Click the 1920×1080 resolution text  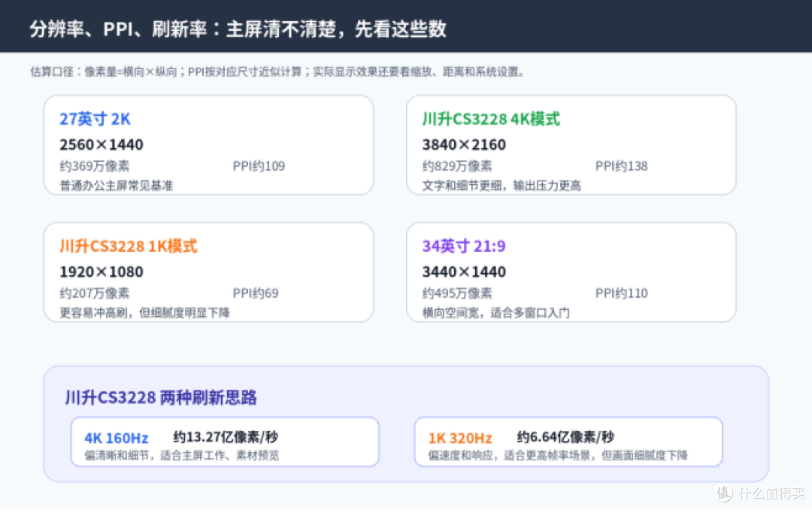click(x=101, y=272)
